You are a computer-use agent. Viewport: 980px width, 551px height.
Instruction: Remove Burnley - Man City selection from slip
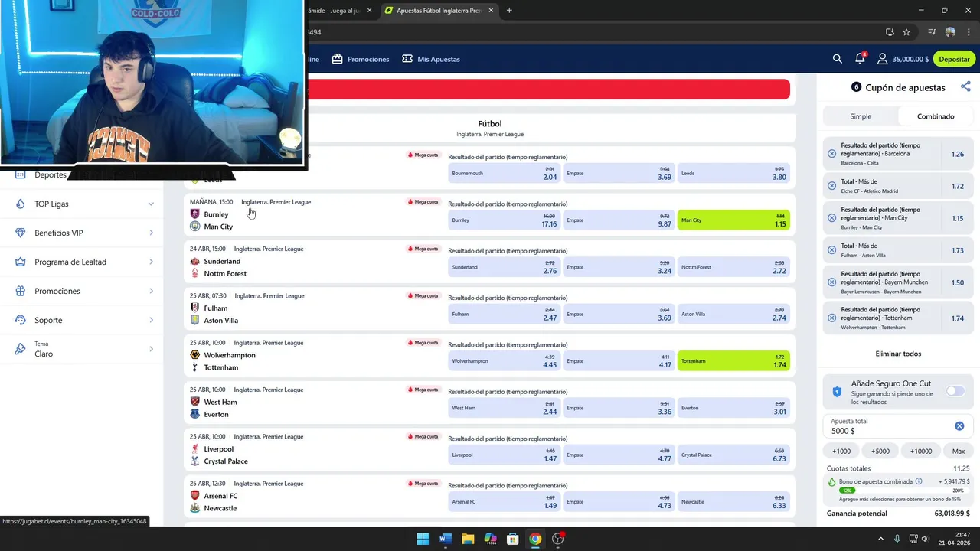832,218
